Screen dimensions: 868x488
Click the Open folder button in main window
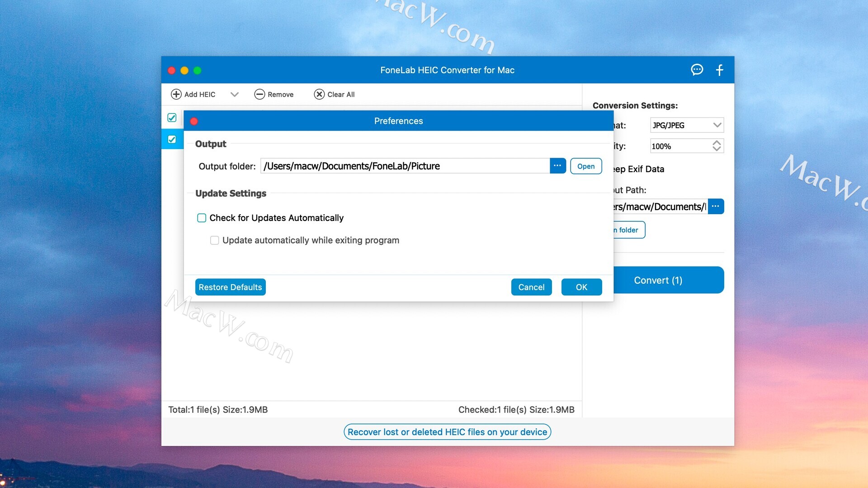[x=629, y=230]
